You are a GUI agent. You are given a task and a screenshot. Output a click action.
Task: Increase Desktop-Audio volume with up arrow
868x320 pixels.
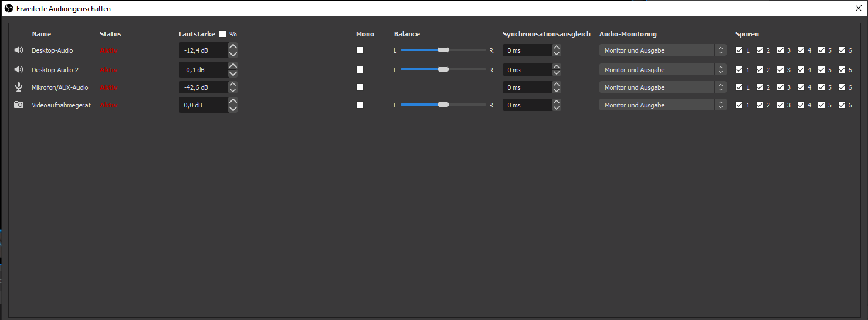pyautogui.click(x=233, y=47)
